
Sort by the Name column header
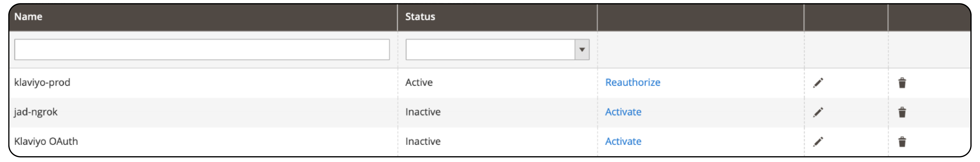[x=29, y=17]
